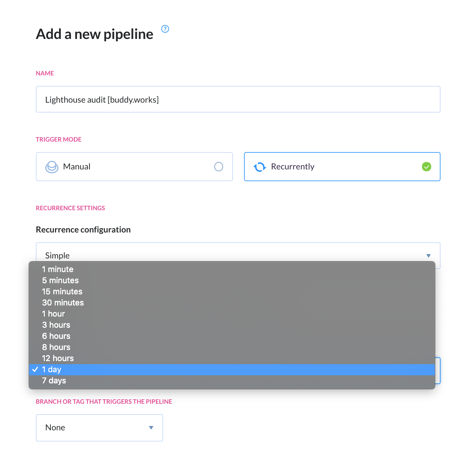Choose 15 minutes from the list
Viewport: 476px width, 473px height.
(x=232, y=292)
